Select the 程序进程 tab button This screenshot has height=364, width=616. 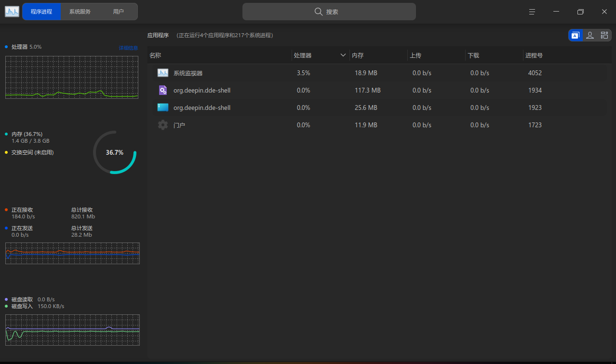[41, 12]
